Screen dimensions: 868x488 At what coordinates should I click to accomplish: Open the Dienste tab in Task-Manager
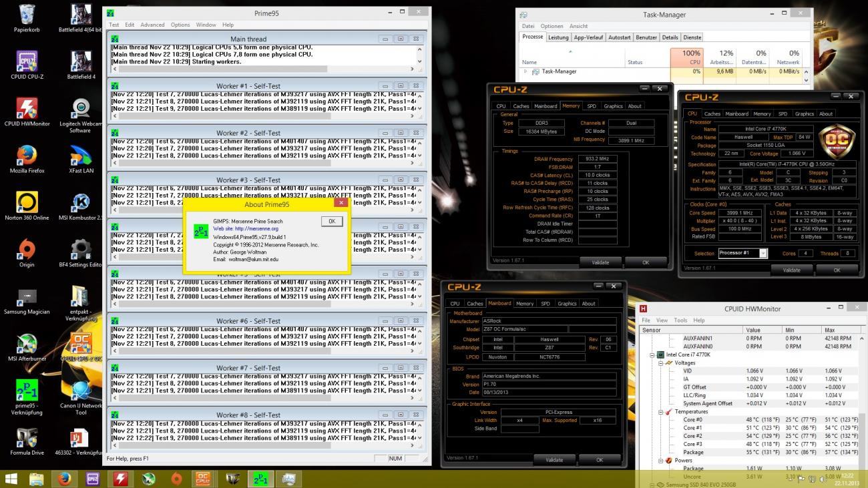(x=692, y=37)
